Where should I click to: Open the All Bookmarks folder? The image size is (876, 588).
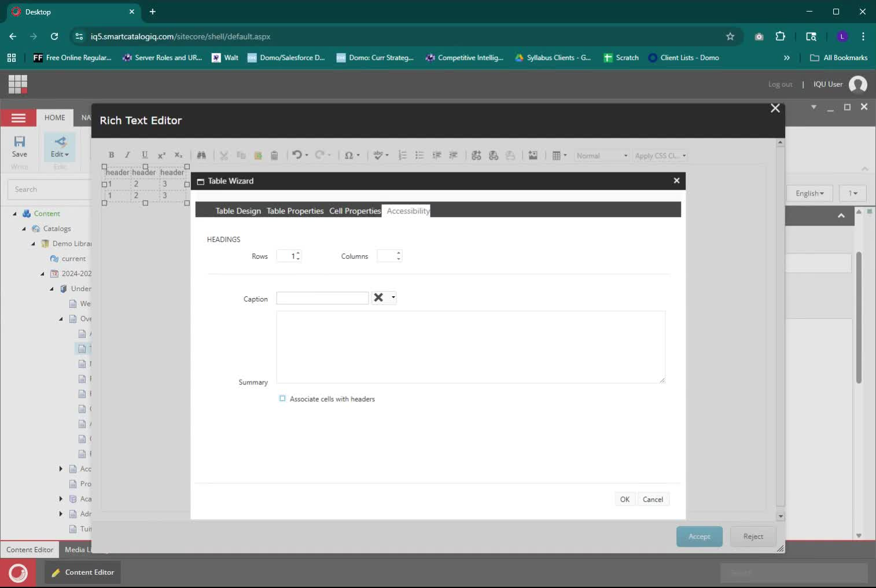pyautogui.click(x=839, y=58)
